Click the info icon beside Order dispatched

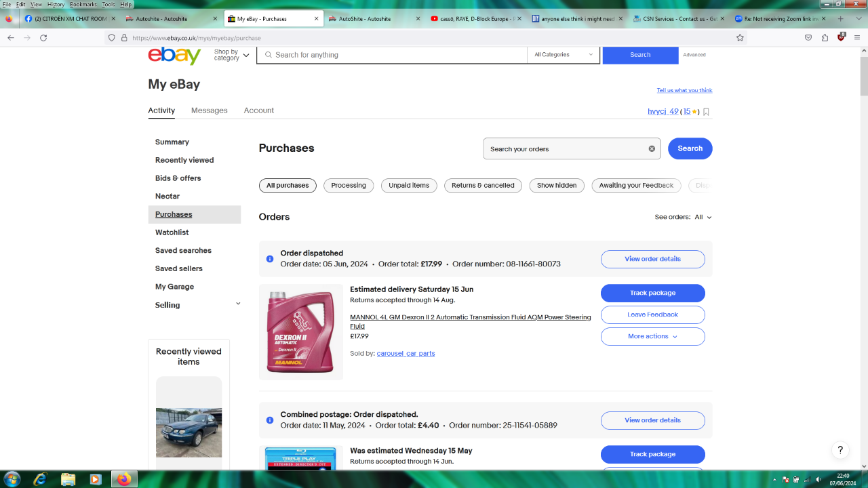270,259
